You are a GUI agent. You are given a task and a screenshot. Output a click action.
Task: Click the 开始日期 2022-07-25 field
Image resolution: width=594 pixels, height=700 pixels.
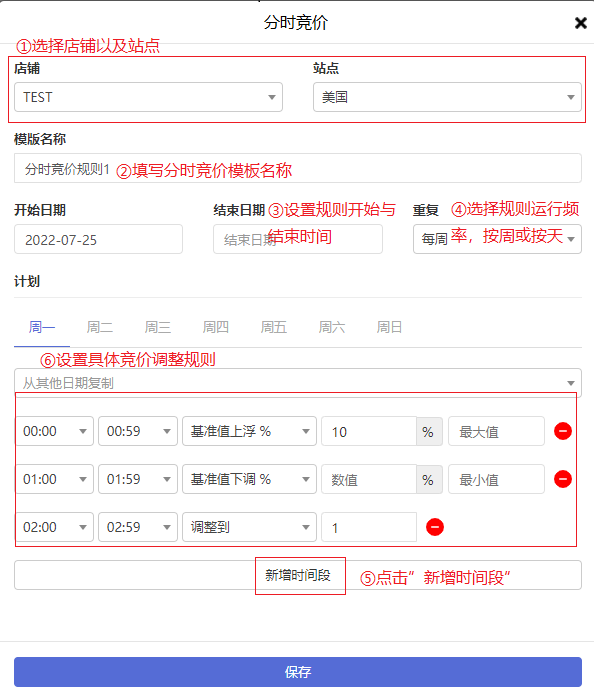pyautogui.click(x=98, y=239)
